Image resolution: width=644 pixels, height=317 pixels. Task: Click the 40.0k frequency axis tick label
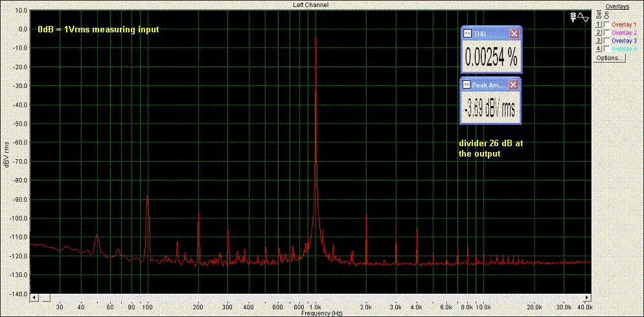click(x=585, y=307)
